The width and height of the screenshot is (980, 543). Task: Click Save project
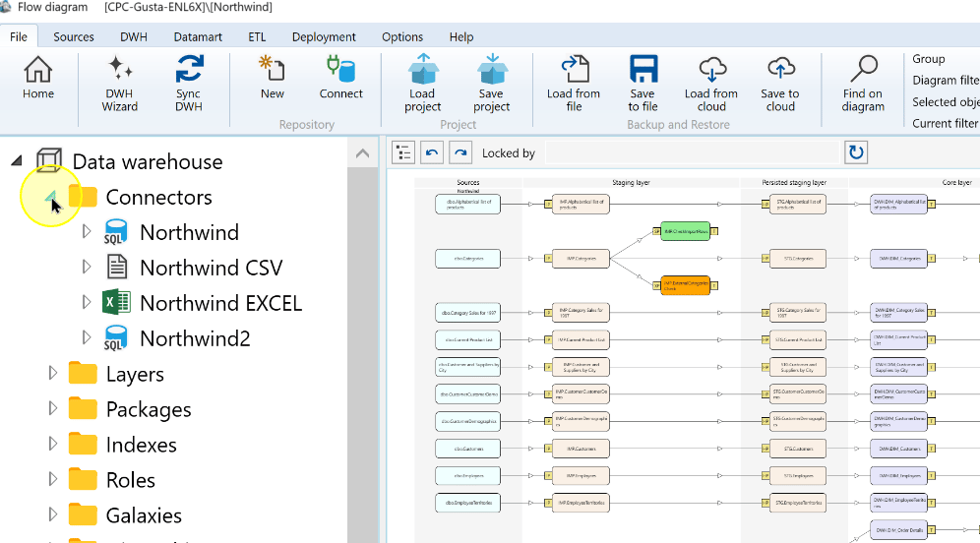[492, 84]
